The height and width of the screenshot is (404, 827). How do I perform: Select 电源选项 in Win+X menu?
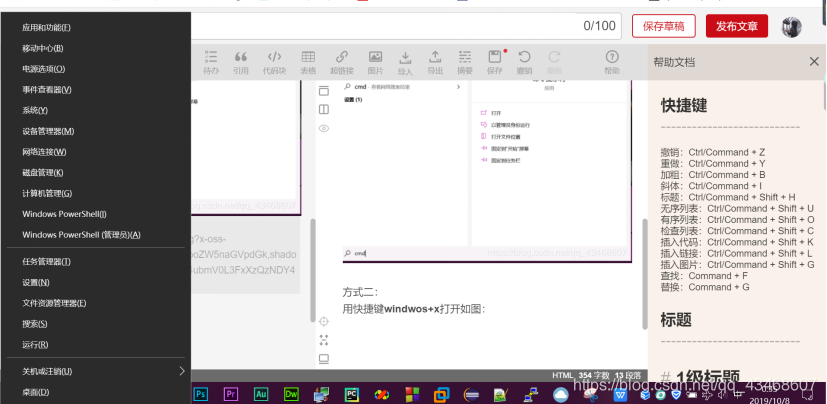[96, 69]
